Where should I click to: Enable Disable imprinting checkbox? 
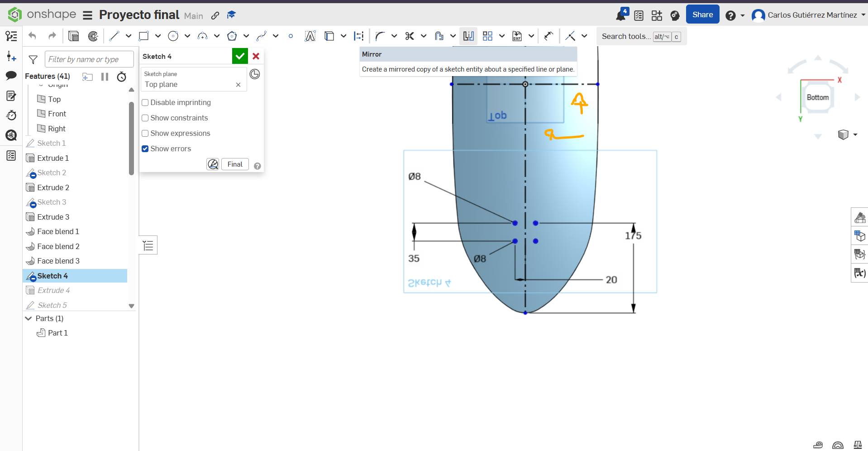pos(145,103)
